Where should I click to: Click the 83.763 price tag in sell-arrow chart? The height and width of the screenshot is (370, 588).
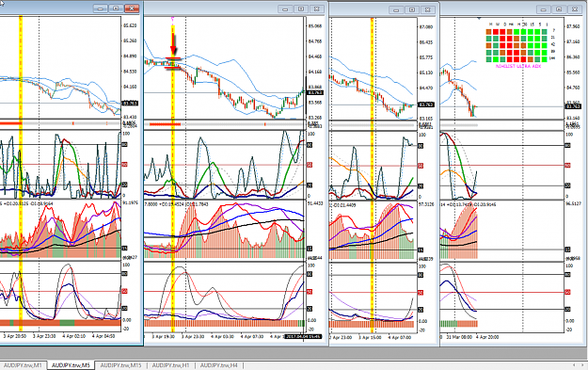coord(315,92)
